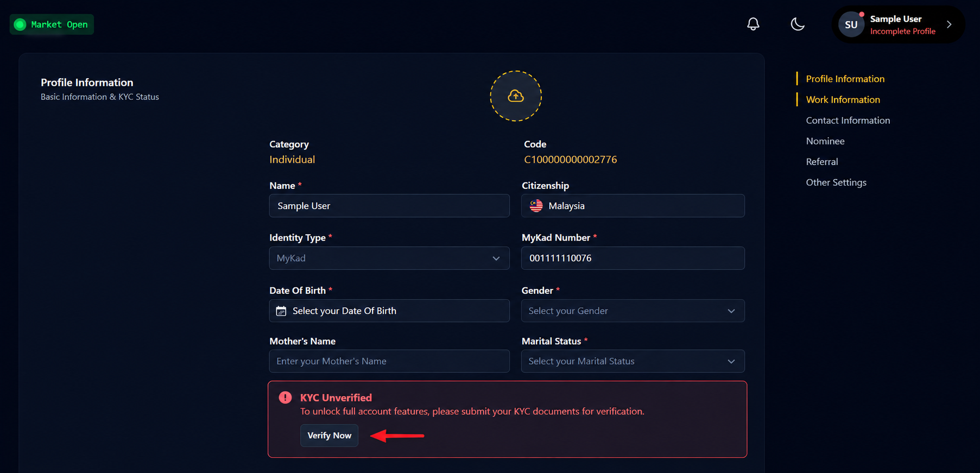Image resolution: width=980 pixels, height=473 pixels.
Task: Go to Work Information section
Action: tap(843, 99)
